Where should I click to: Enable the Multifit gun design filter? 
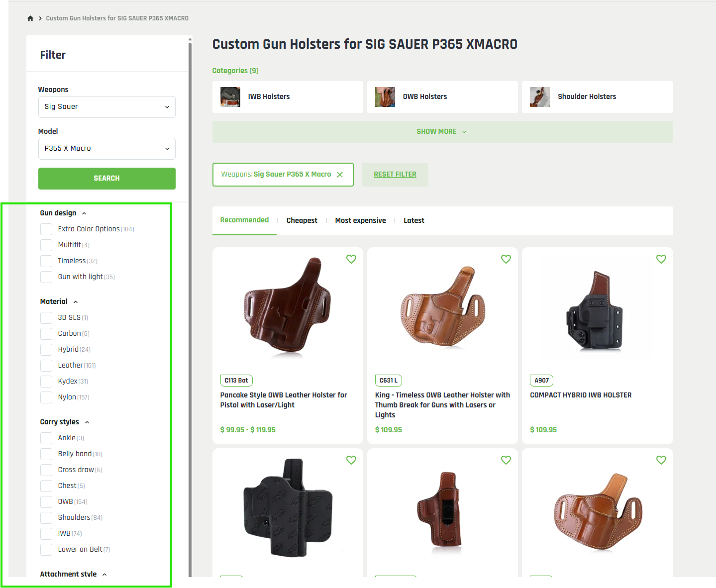[46, 245]
